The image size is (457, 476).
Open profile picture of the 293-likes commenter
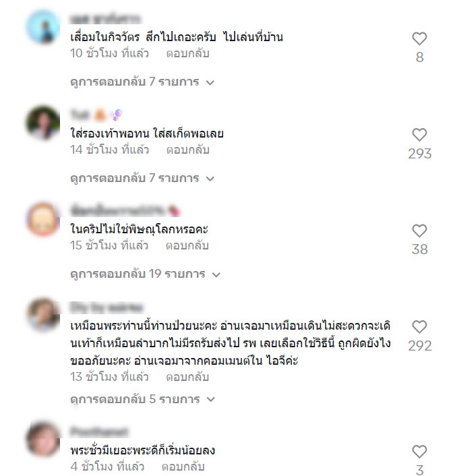43,123
